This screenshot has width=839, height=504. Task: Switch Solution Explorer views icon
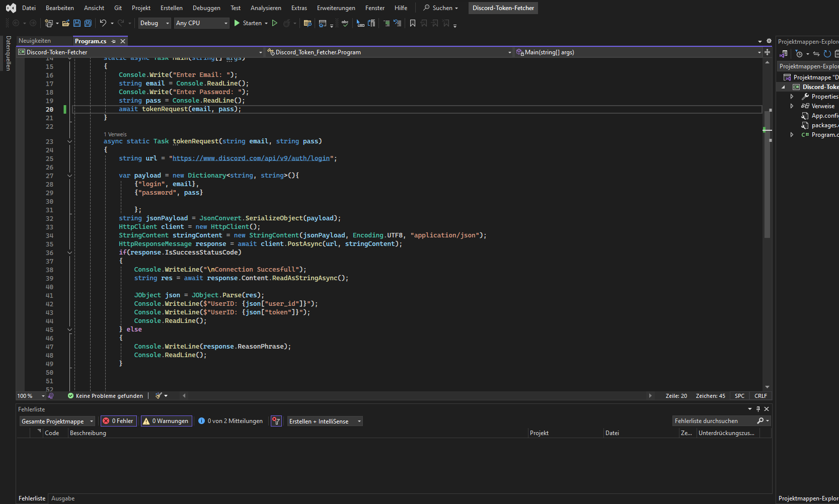click(x=784, y=54)
